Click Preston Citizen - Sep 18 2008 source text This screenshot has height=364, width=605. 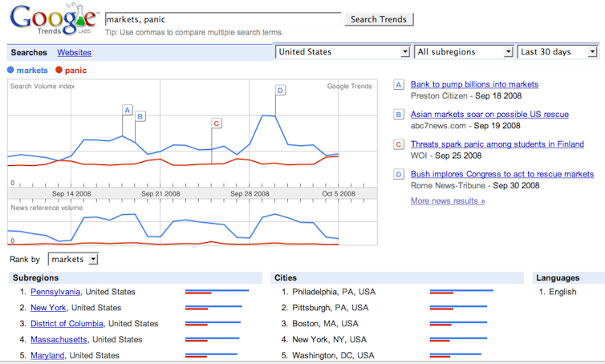[466, 95]
